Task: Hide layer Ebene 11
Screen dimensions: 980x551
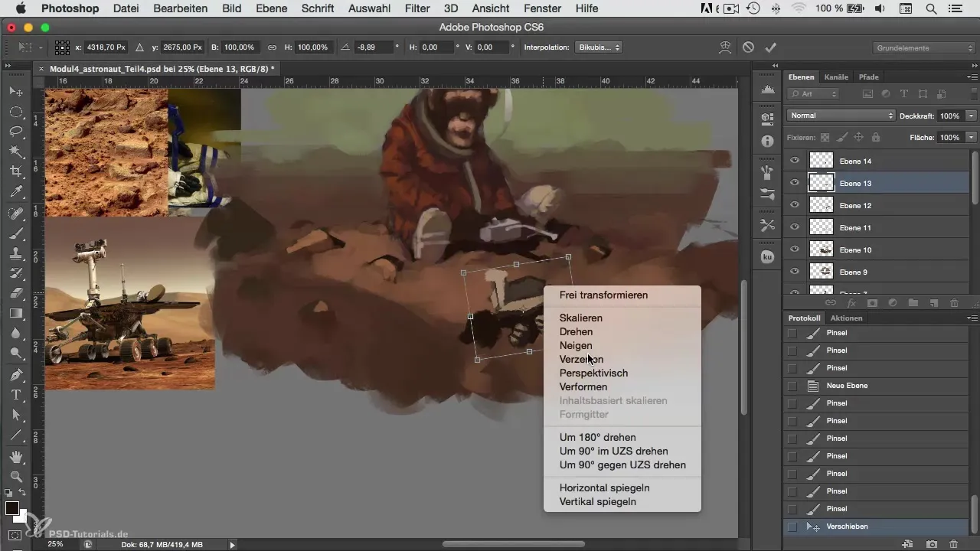Action: pos(795,227)
